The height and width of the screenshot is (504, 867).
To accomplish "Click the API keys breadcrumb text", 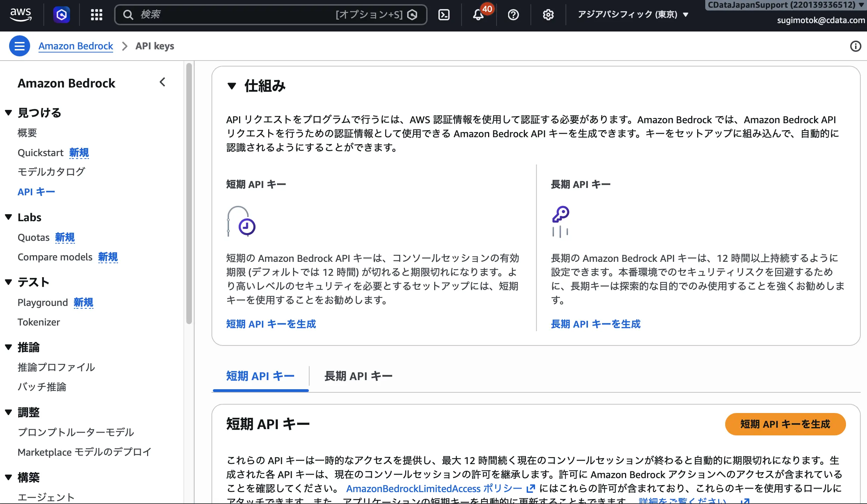I will [x=155, y=46].
